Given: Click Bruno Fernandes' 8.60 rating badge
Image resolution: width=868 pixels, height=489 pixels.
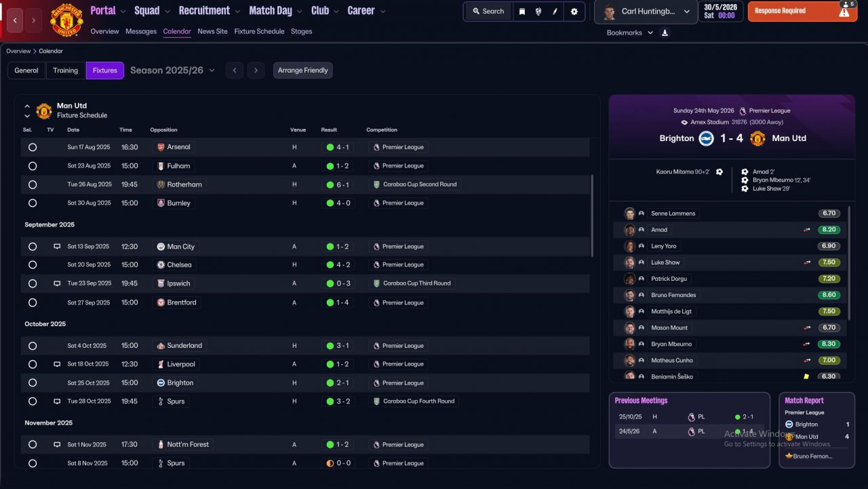Looking at the screenshot, I should [x=829, y=295].
